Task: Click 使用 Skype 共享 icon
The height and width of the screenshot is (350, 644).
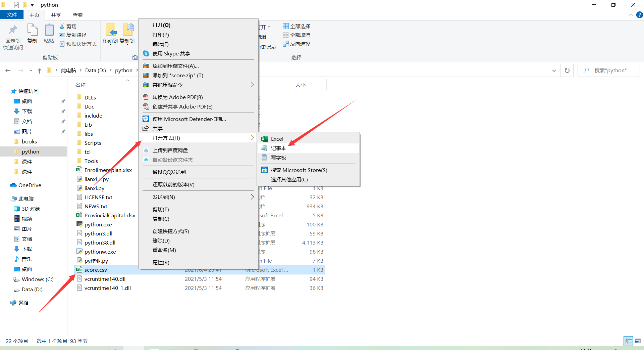Action: click(146, 53)
